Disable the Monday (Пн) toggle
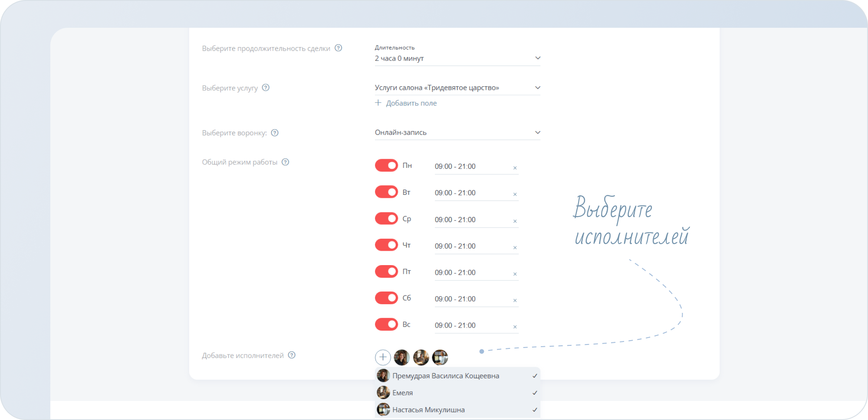This screenshot has height=420, width=868. click(386, 165)
